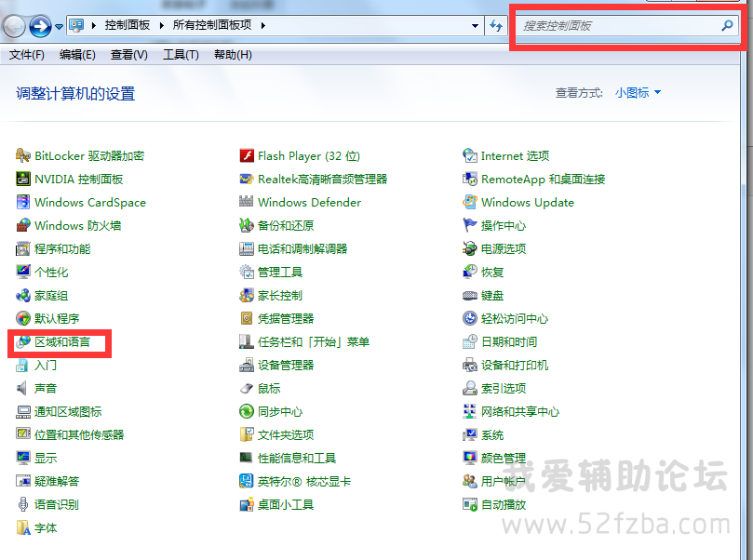Click the NVIDIA 控制面板 icon

click(22, 179)
